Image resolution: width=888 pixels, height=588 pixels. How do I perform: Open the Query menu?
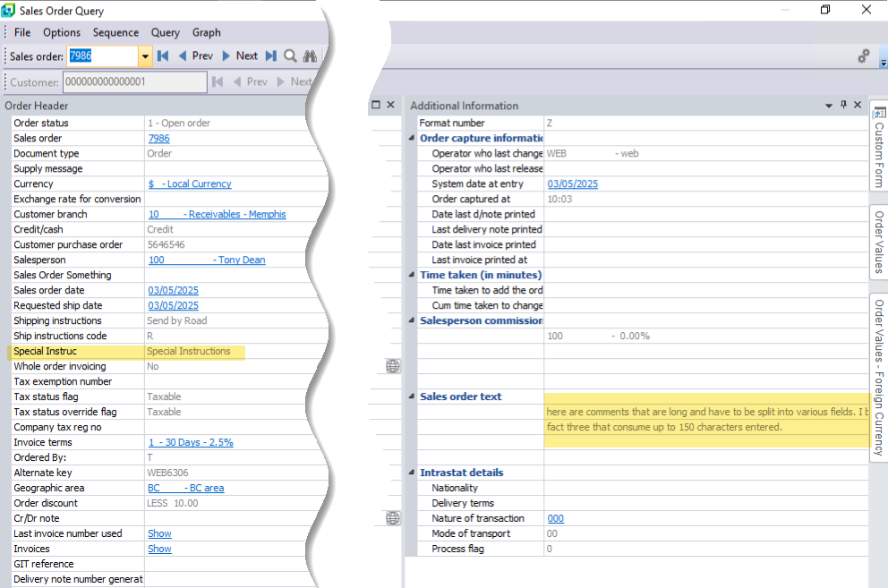[x=166, y=32]
